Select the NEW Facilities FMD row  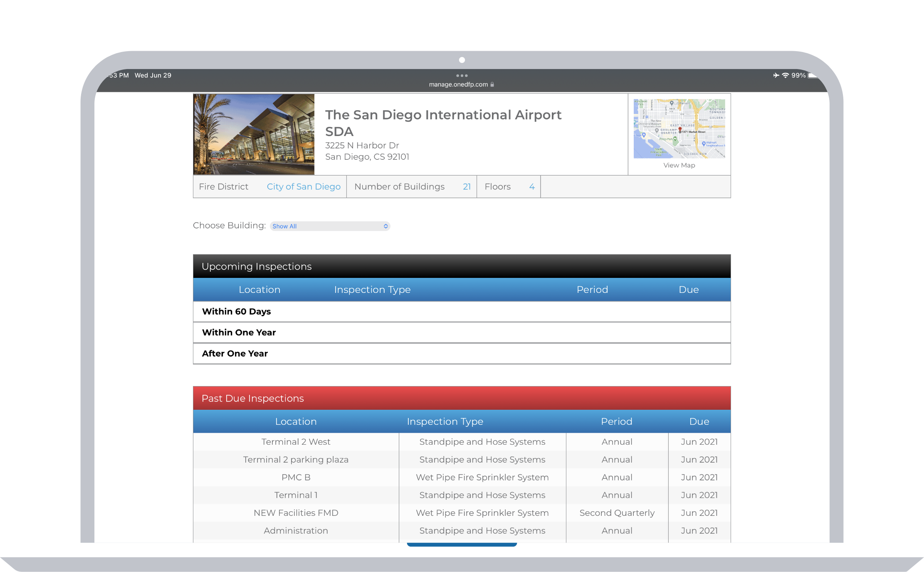point(296,513)
